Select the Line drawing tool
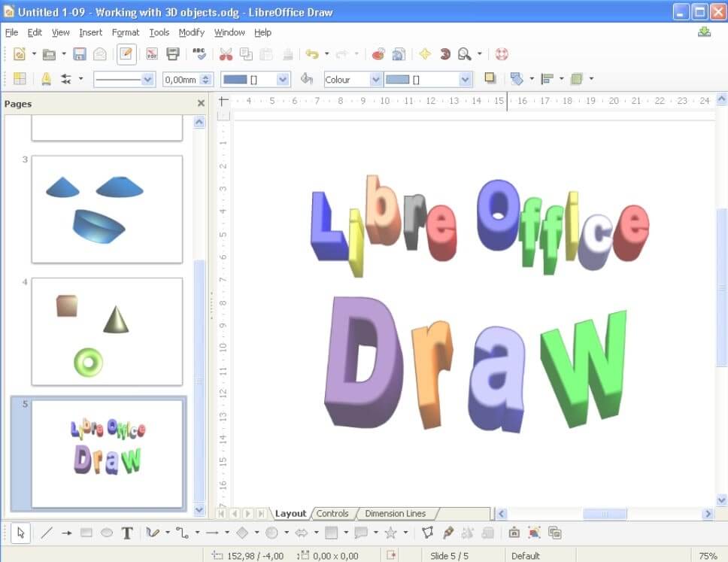Viewport: 728px width, 562px height. (46, 533)
